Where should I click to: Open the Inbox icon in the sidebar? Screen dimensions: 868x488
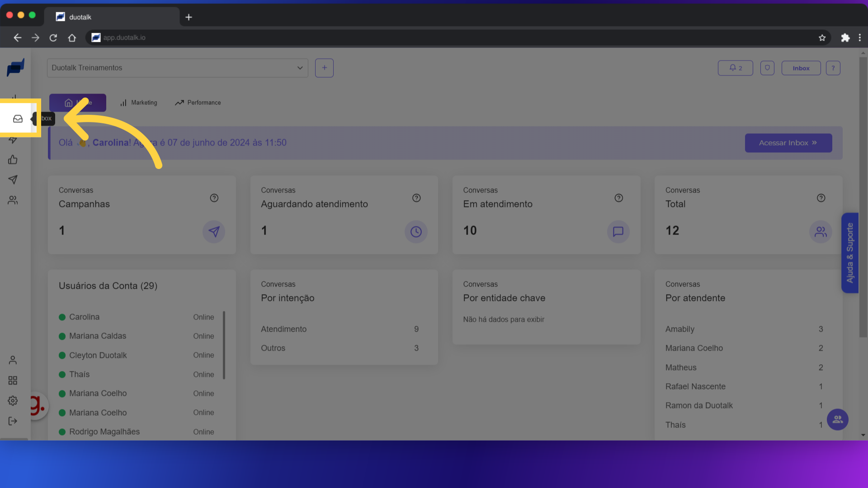click(18, 119)
